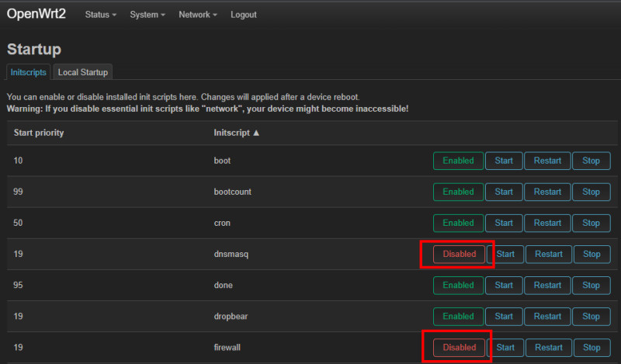Enable the disabled dnsmasq initscript
Viewport: 621px width, 364px height.
[459, 254]
